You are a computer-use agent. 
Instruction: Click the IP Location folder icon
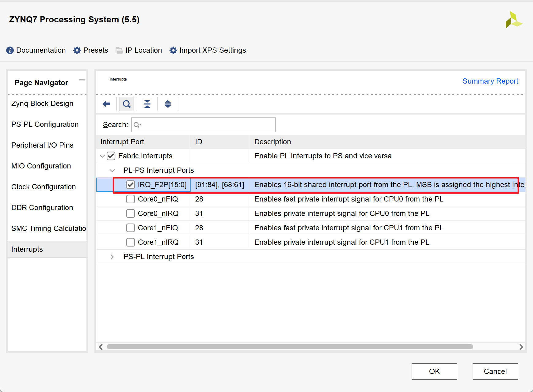[119, 51]
